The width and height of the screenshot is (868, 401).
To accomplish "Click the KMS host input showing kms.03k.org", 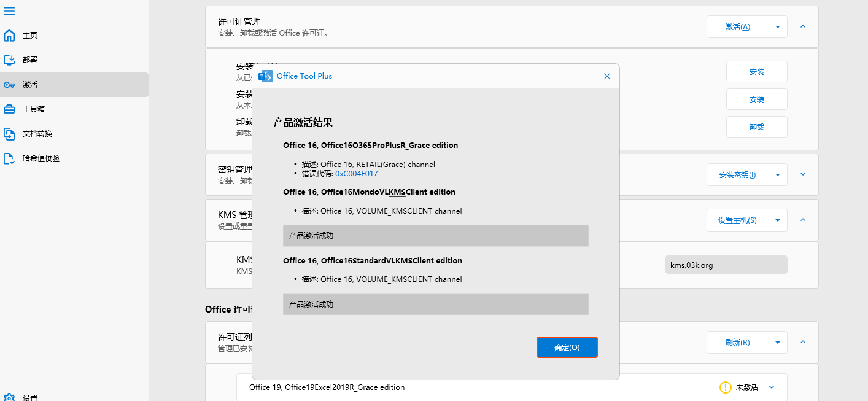I will tap(726, 265).
